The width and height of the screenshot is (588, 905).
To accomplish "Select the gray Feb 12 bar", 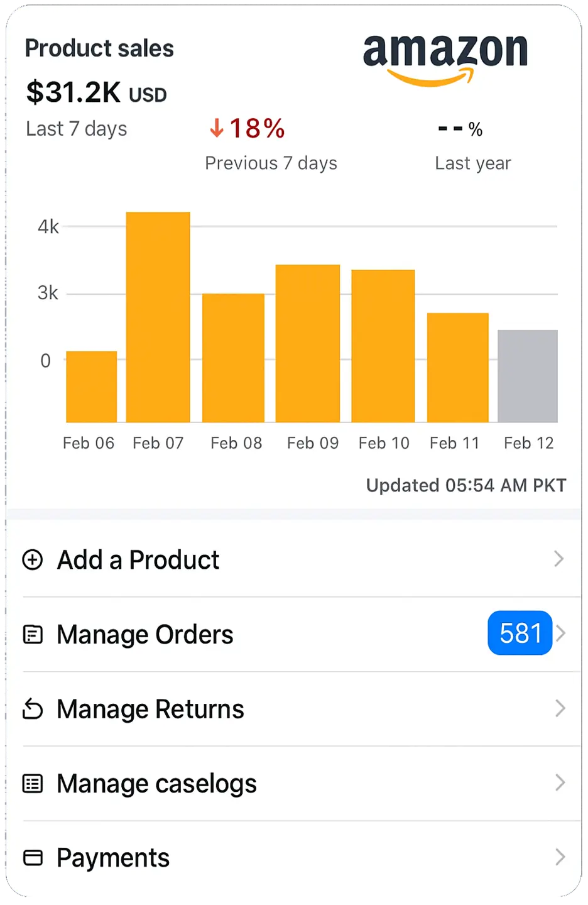I will (528, 376).
